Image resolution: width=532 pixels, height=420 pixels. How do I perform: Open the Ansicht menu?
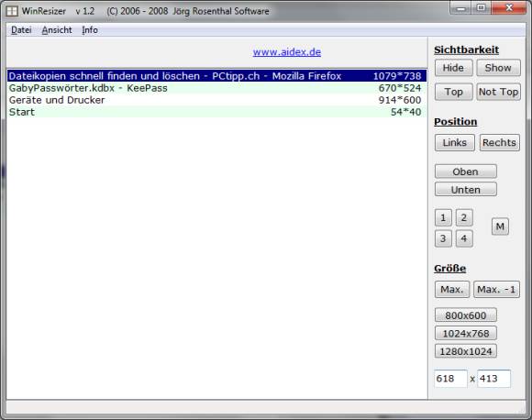pyautogui.click(x=57, y=30)
